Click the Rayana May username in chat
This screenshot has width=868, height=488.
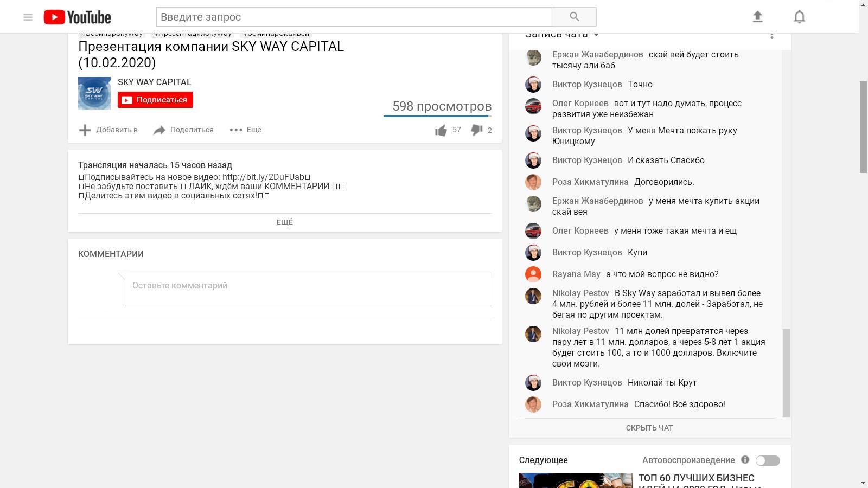pyautogui.click(x=576, y=274)
